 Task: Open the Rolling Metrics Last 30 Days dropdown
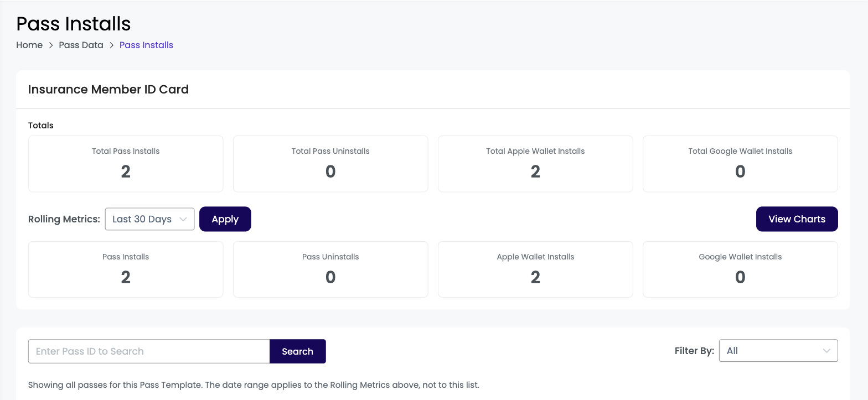(149, 219)
